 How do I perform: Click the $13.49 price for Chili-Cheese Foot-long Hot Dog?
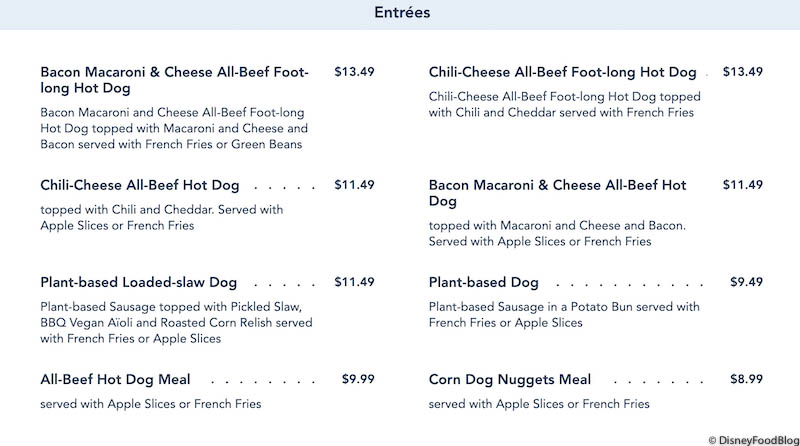click(x=742, y=72)
